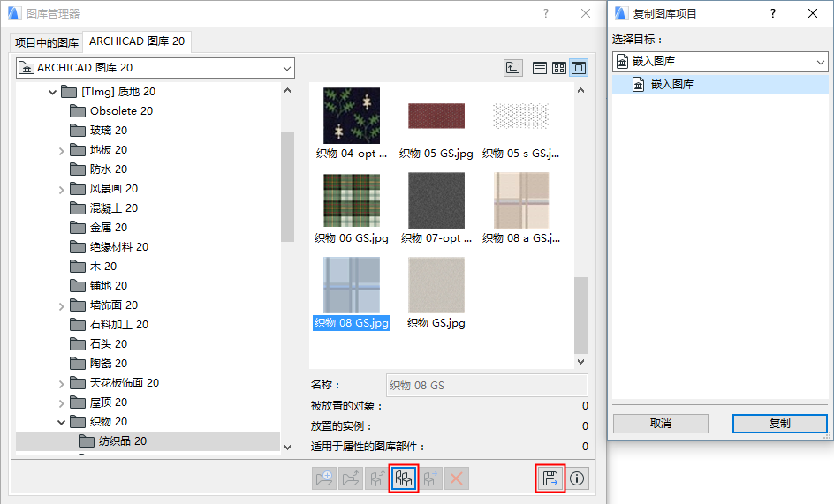Click the go up one folder level icon
834x504 pixels.
(x=512, y=67)
